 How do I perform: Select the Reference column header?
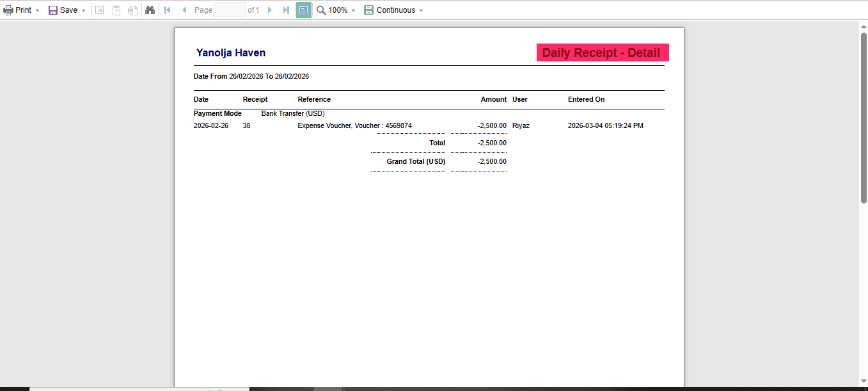[x=314, y=99]
